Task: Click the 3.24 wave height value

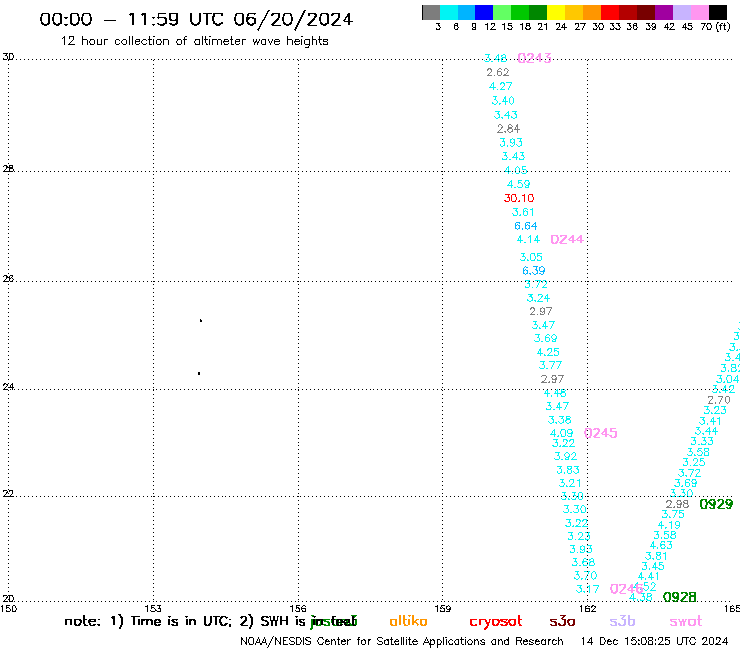Action: tap(538, 298)
